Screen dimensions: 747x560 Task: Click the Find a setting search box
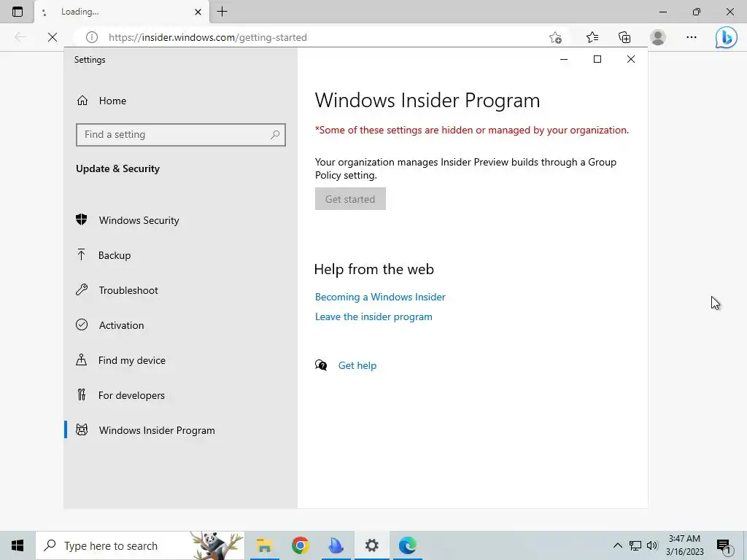[x=181, y=135]
